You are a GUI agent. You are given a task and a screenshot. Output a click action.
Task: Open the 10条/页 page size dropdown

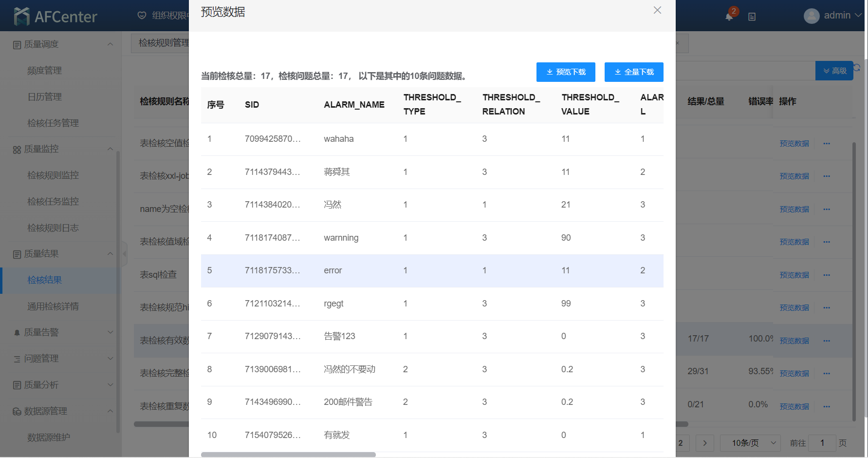point(750,443)
